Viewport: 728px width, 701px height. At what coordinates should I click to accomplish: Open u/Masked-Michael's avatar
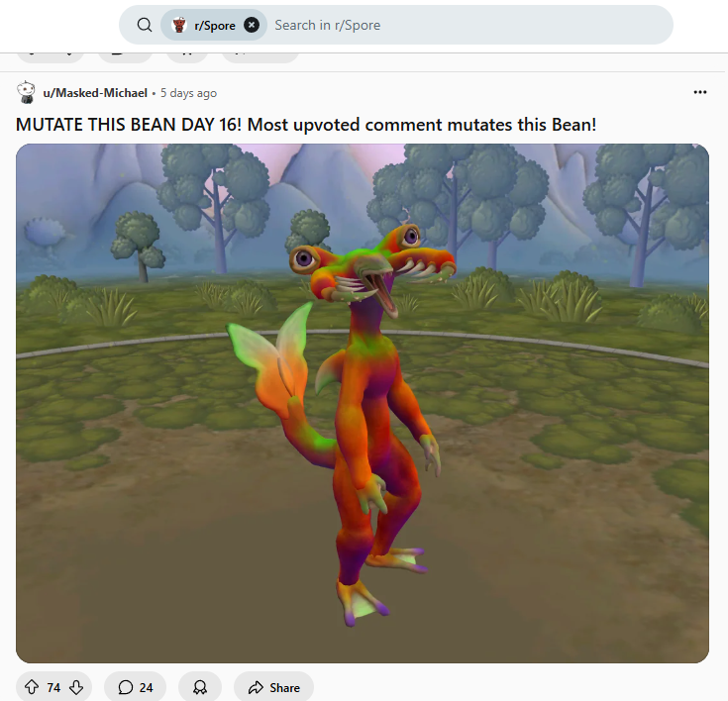pyautogui.click(x=26, y=92)
